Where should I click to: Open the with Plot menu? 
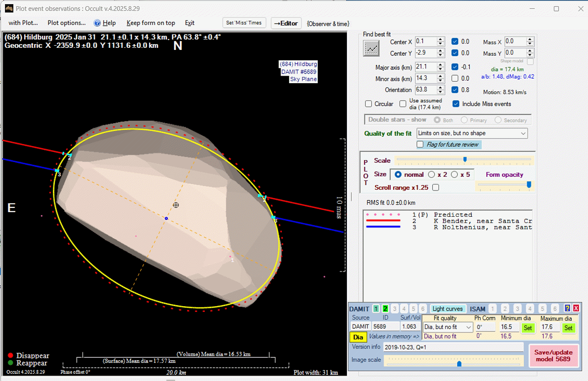[23, 23]
